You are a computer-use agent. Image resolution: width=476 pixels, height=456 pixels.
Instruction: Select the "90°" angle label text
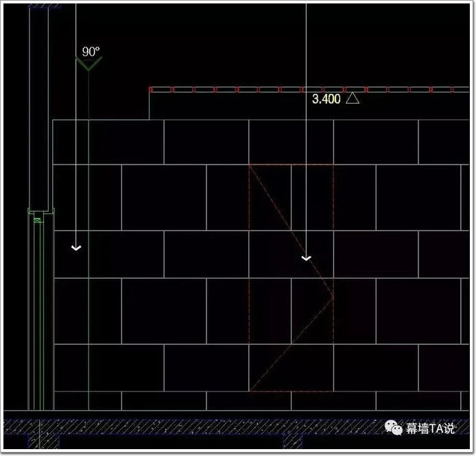[x=91, y=51]
